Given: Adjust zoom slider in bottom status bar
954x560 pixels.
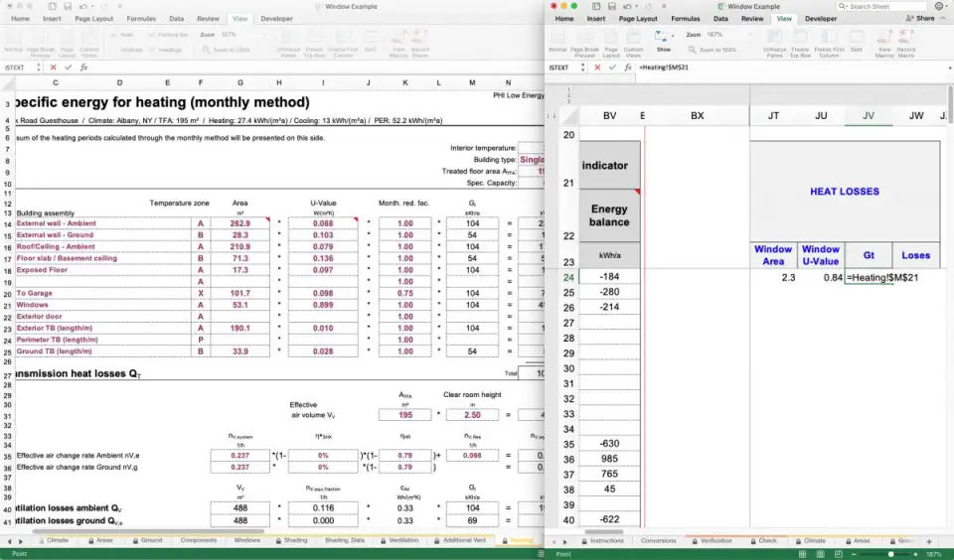Looking at the screenshot, I should point(889,554).
